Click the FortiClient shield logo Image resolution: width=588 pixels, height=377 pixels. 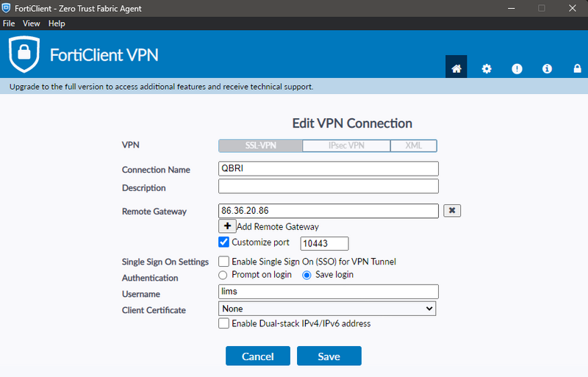[x=24, y=54]
